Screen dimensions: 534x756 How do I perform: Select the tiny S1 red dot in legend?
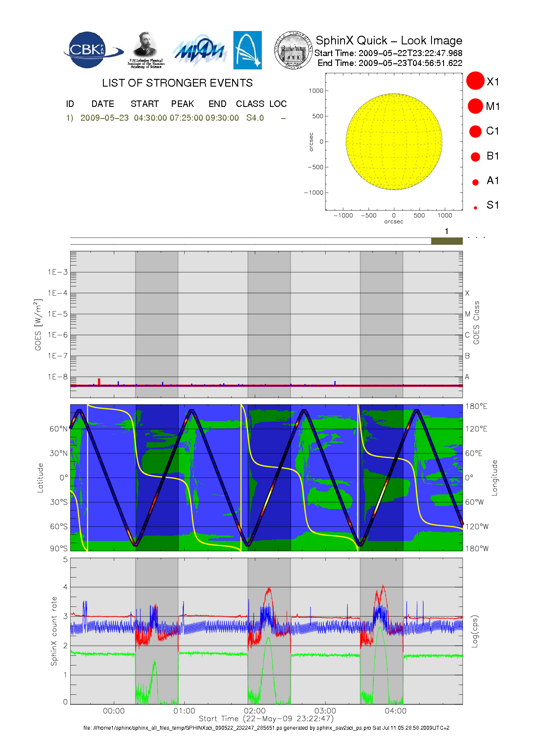click(x=475, y=208)
